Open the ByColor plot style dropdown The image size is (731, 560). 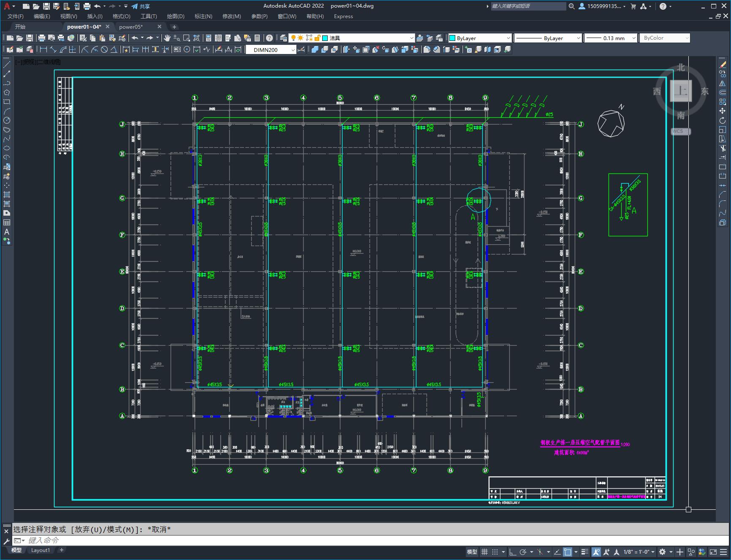[x=665, y=38]
